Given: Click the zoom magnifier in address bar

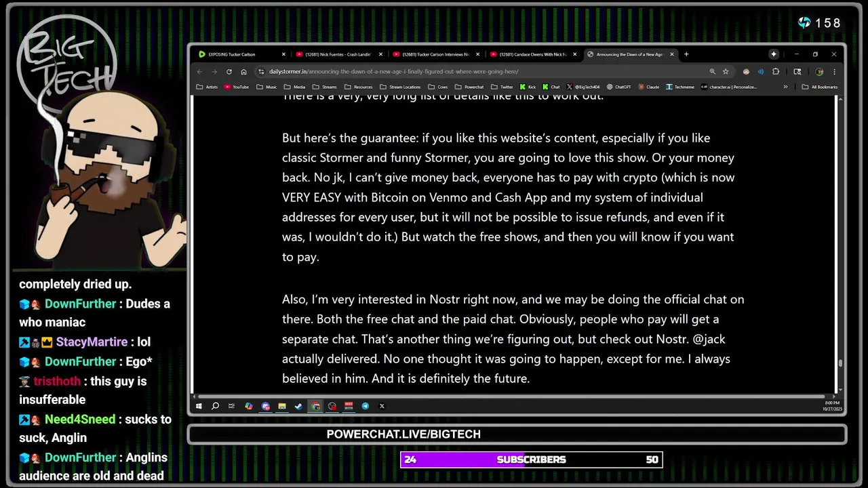Looking at the screenshot, I should (712, 71).
